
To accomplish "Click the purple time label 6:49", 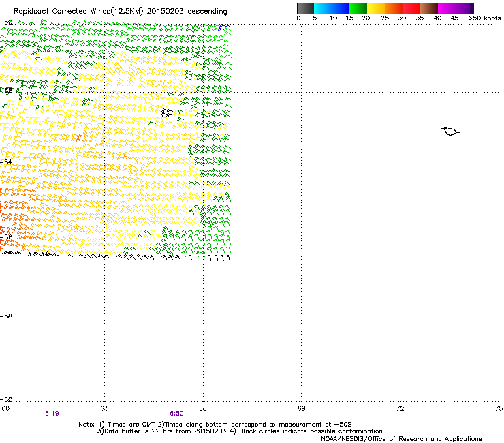I will (52, 414).
